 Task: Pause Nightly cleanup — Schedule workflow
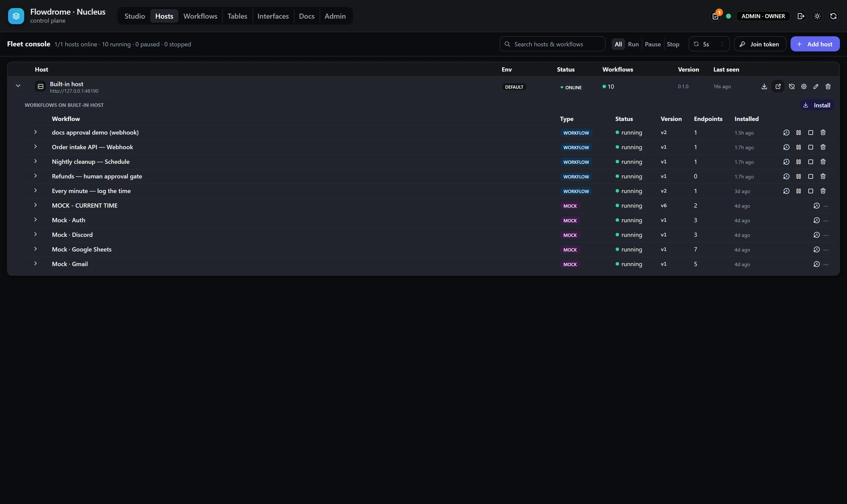click(x=798, y=162)
